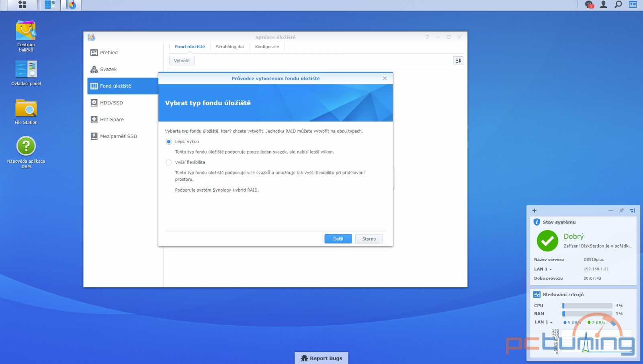Click the wizard heading Vybrat typ fondu úložiště
Image resolution: width=643 pixels, height=364 pixels.
point(208,103)
